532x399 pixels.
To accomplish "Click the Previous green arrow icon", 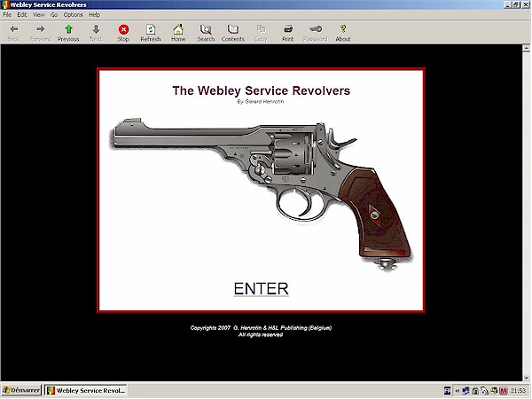I will [68, 29].
